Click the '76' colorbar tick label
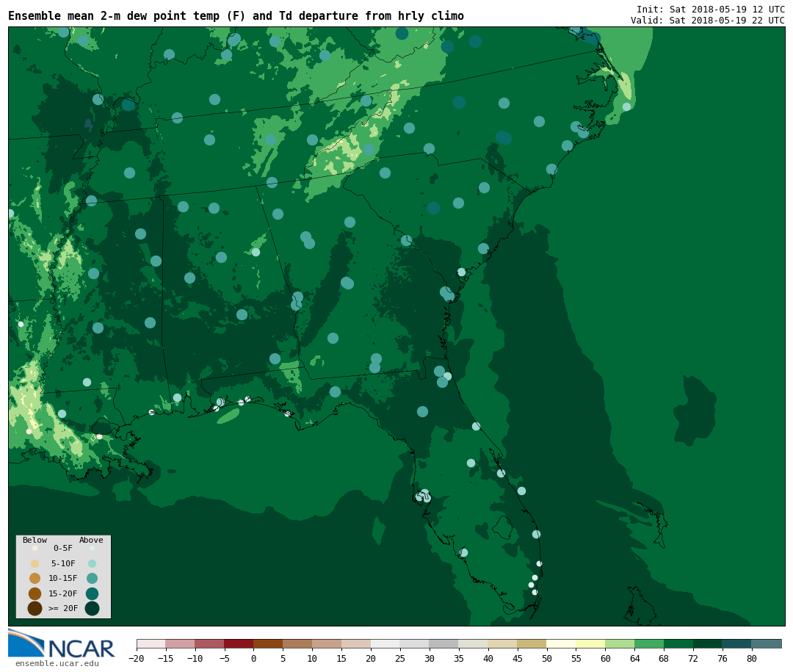The height and width of the screenshot is (672, 793). coord(723,658)
